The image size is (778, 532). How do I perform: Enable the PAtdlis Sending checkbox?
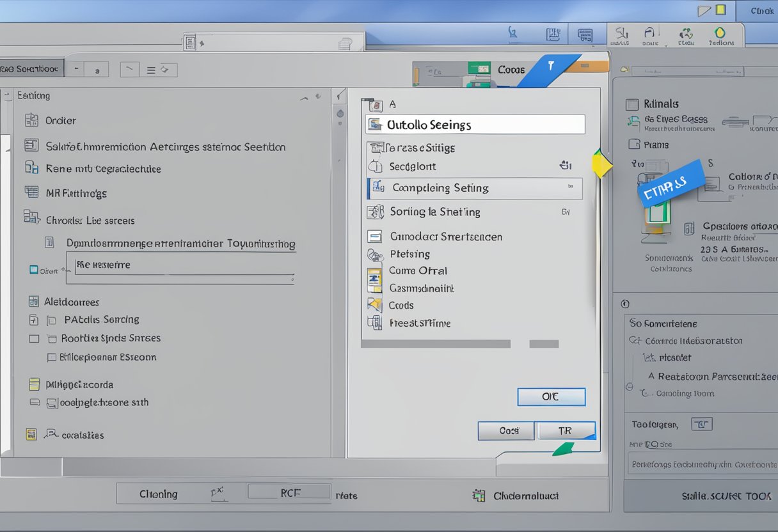[x=33, y=319]
